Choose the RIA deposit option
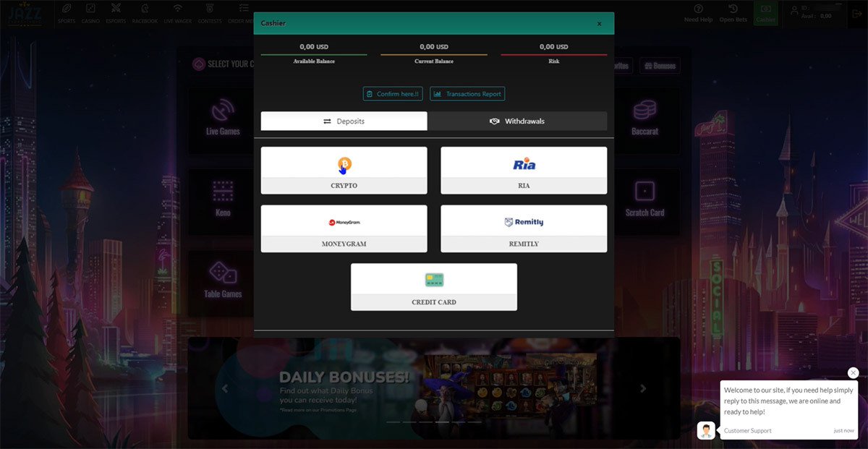Image resolution: width=868 pixels, height=449 pixels. click(x=524, y=171)
